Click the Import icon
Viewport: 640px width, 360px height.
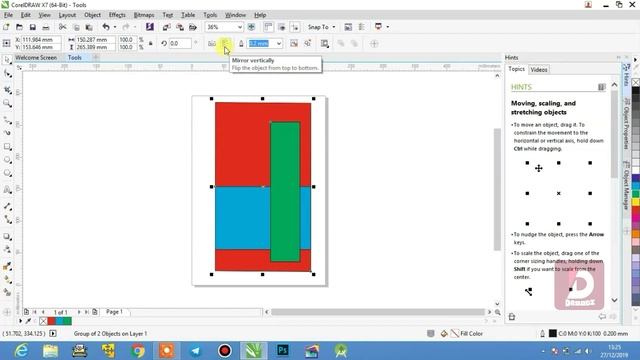coord(167,27)
